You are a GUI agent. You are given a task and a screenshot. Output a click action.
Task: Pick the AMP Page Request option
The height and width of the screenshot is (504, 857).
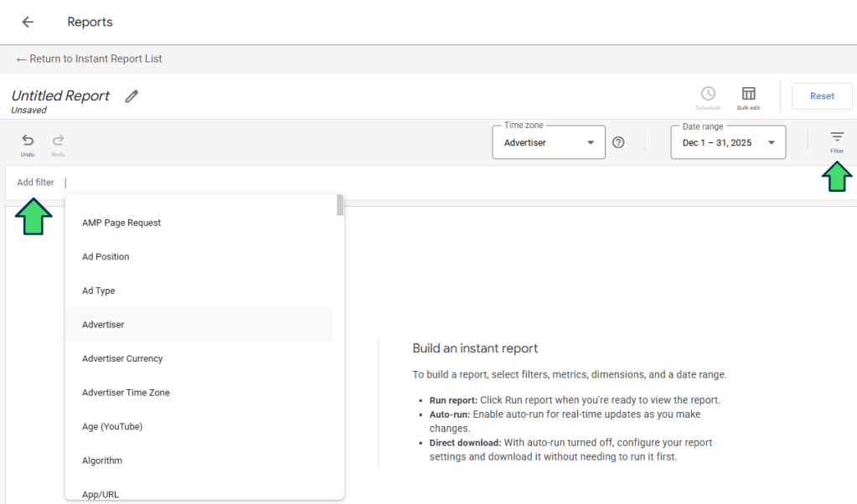pyautogui.click(x=121, y=223)
